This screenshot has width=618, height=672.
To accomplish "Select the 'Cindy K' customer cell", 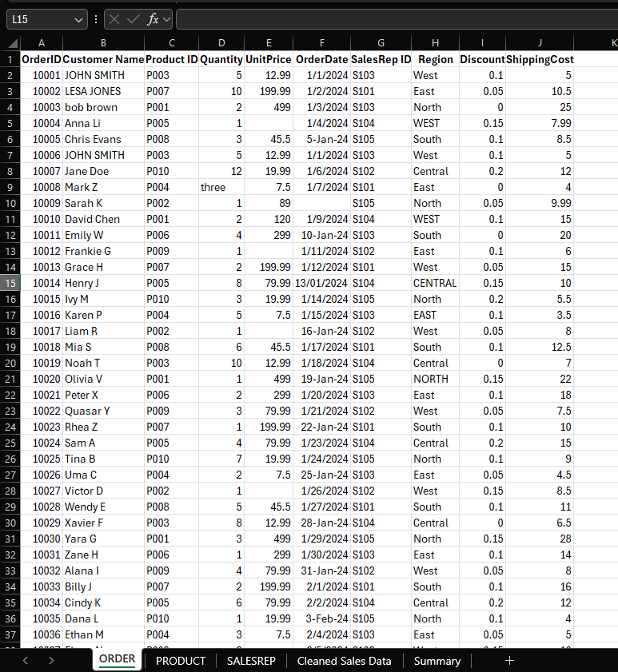I will pyautogui.click(x=103, y=603).
